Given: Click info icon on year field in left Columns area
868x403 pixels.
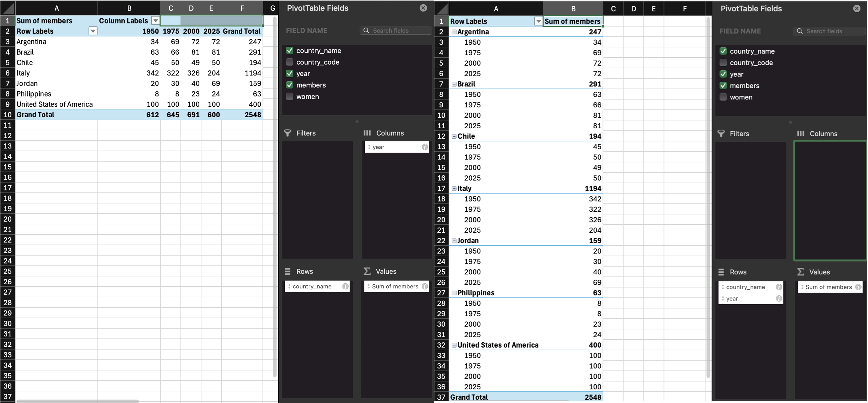Looking at the screenshot, I should point(425,147).
